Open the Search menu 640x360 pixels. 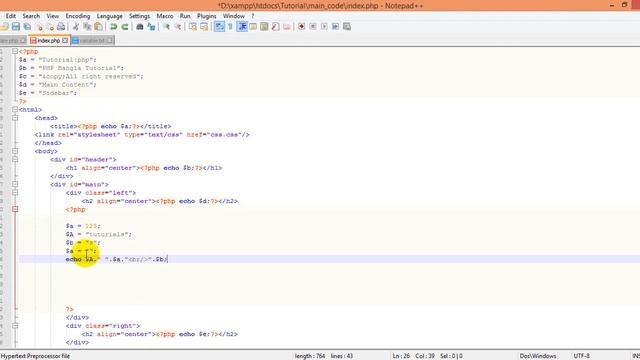(x=31, y=16)
